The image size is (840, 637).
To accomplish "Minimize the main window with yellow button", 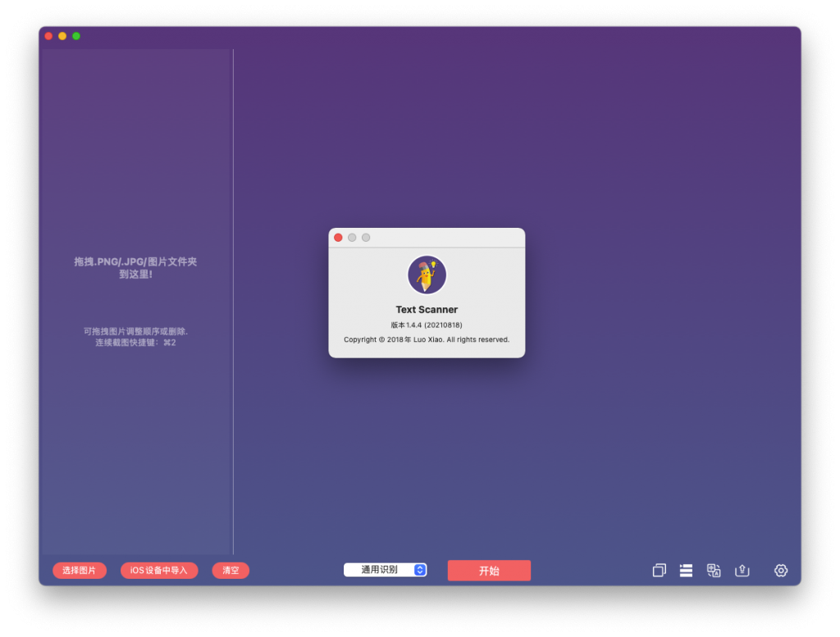I will tap(62, 36).
